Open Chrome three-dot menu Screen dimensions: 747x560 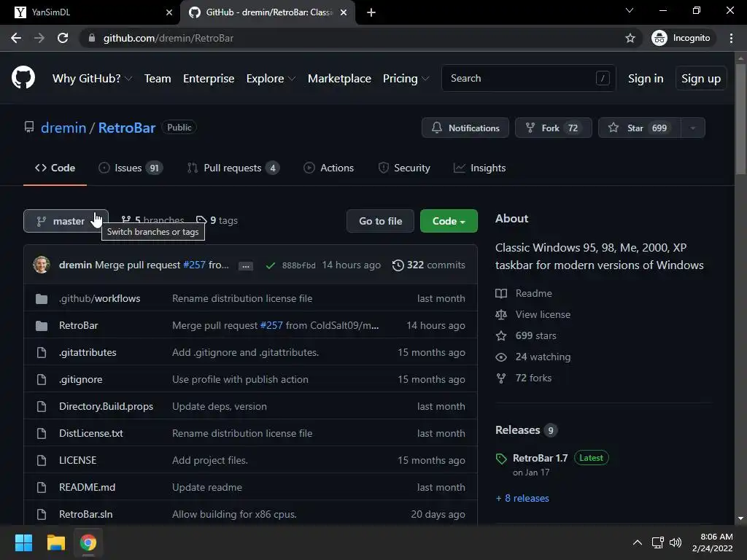click(731, 38)
